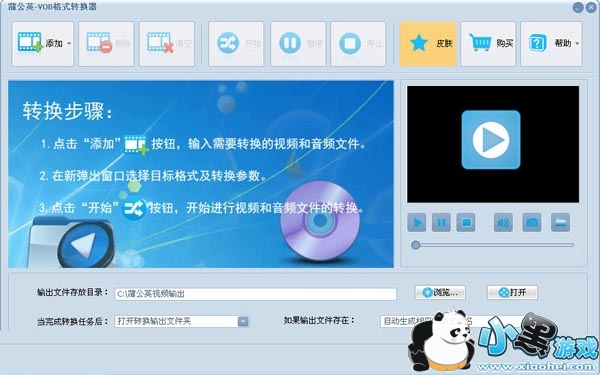
Task: Toggle the volume speaker icon
Action: (x=503, y=222)
